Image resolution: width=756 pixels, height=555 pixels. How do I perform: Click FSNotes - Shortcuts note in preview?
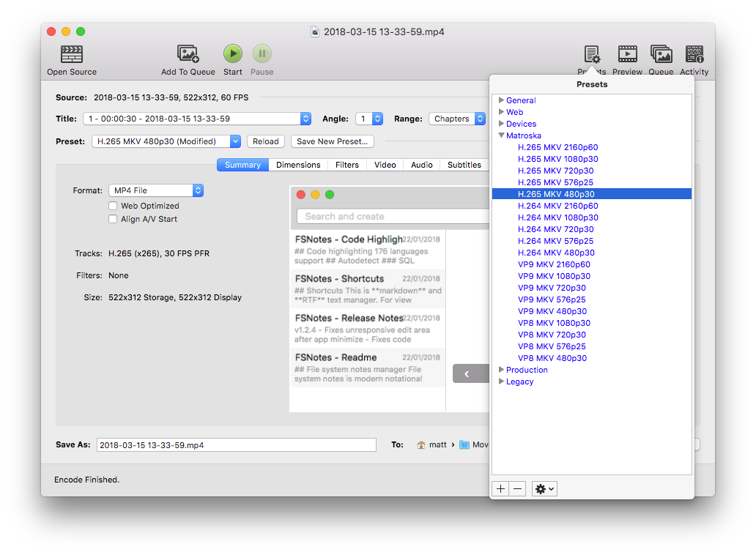tap(368, 288)
